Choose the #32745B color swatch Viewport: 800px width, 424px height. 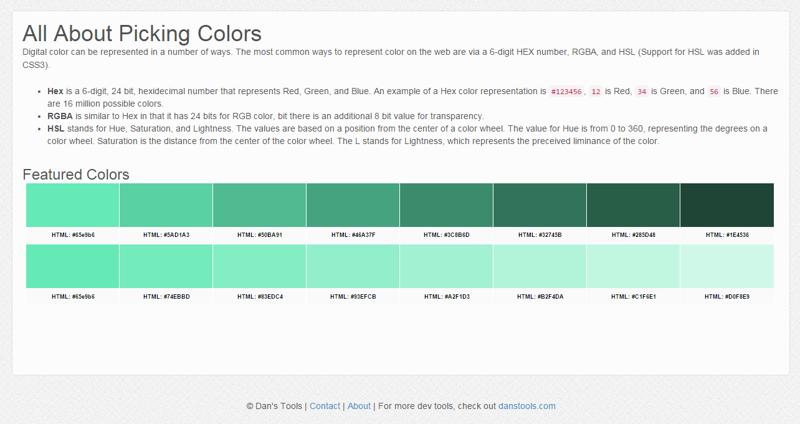pyautogui.click(x=539, y=205)
